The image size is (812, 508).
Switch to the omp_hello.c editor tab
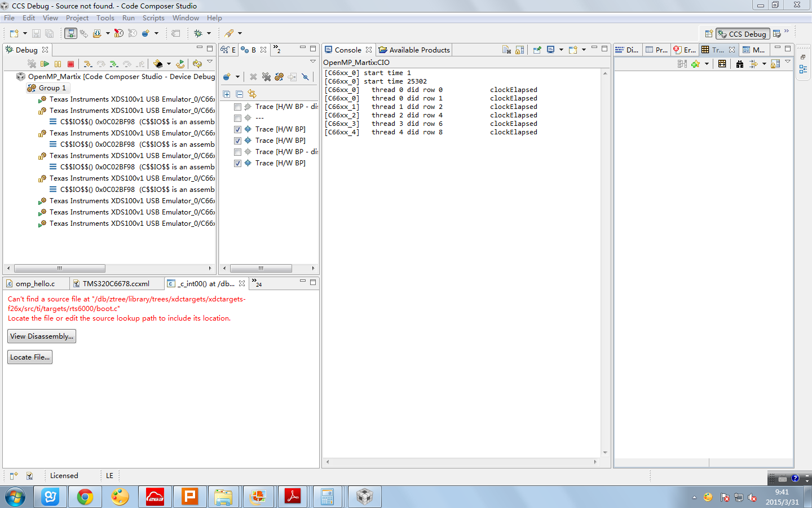point(36,283)
